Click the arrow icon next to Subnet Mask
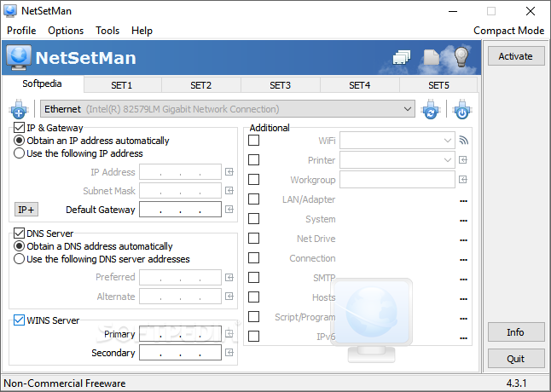Screen dimensions: 551x392 pyautogui.click(x=229, y=191)
